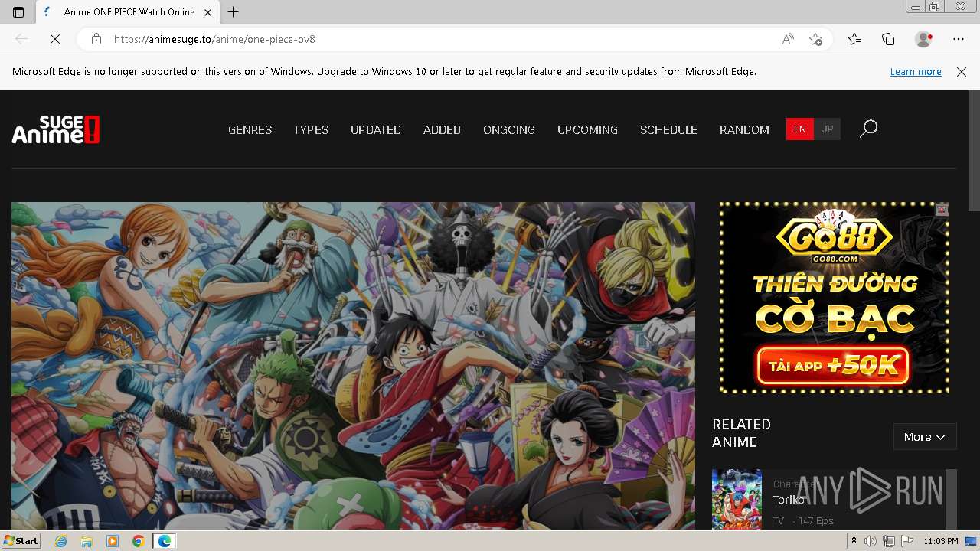Image resolution: width=980 pixels, height=551 pixels.
Task: Pick a RANDOM anime
Action: pos(744,130)
